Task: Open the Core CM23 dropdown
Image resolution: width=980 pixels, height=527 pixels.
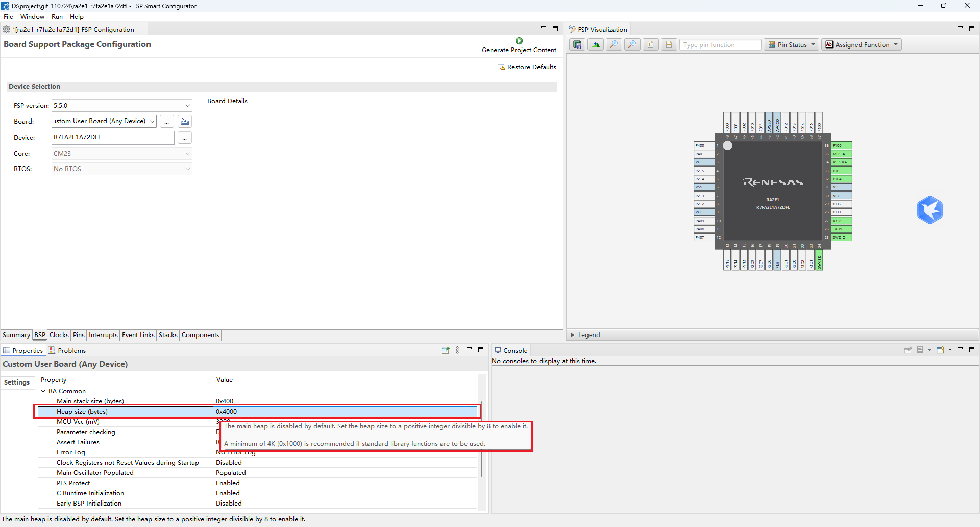Action: 187,154
